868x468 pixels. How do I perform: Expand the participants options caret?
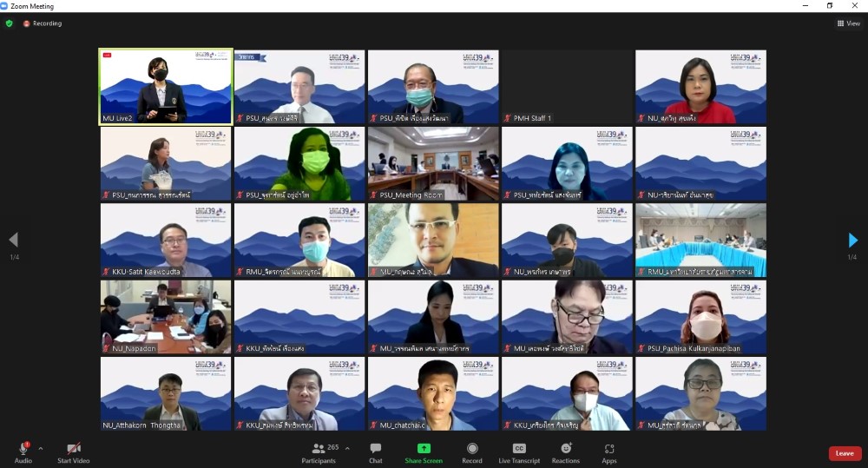[347, 448]
